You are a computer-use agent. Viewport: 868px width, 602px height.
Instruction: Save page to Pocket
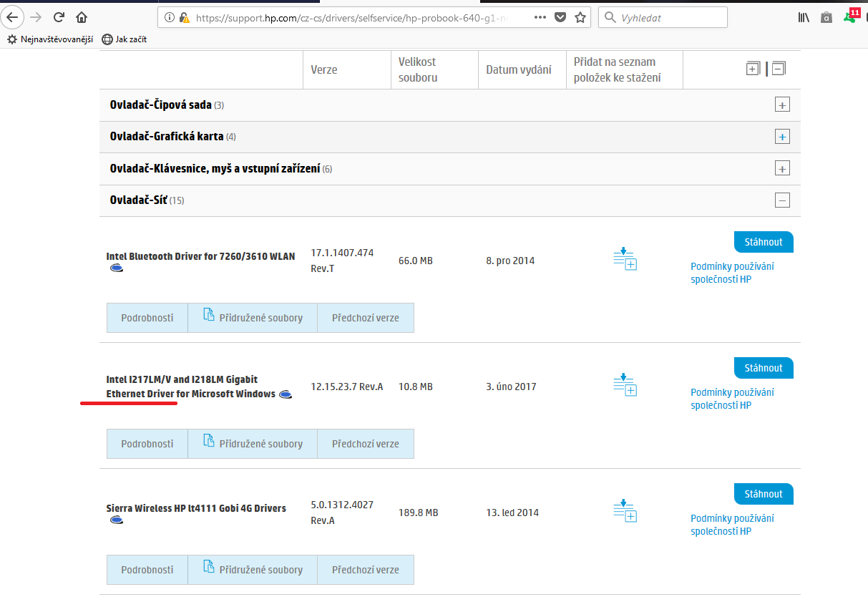pyautogui.click(x=561, y=17)
